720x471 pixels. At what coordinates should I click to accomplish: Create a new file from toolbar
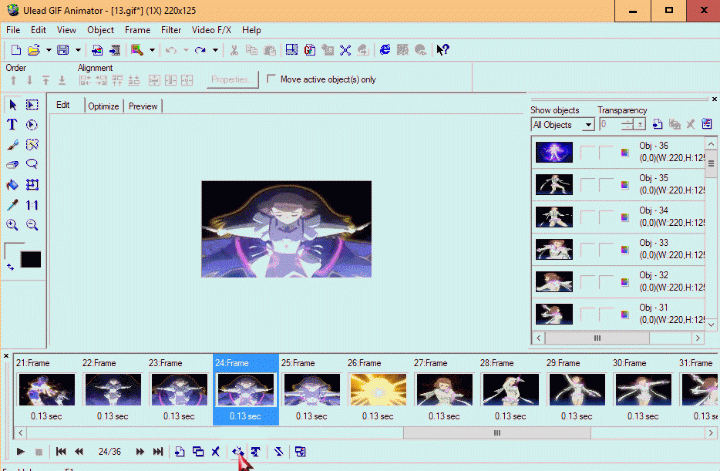16,50
